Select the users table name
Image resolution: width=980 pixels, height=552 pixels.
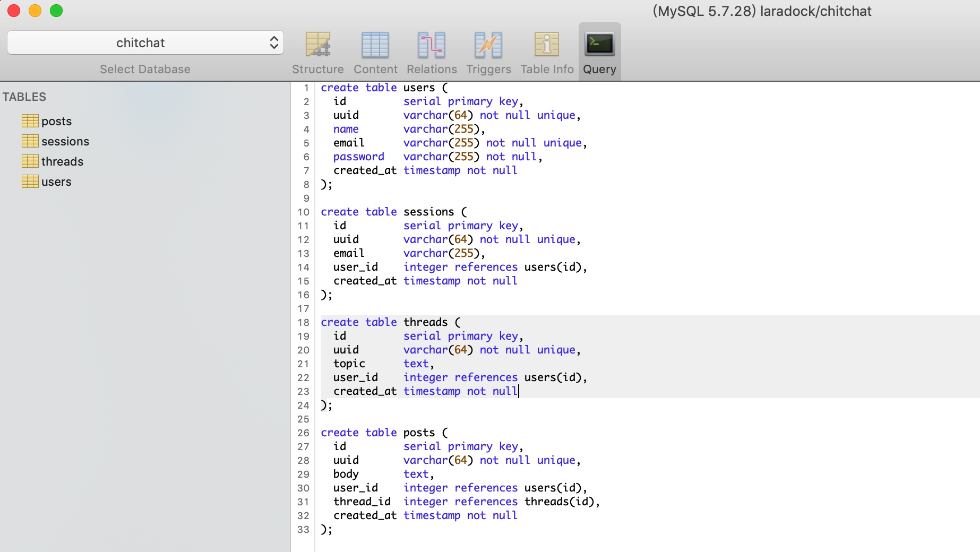tap(56, 182)
